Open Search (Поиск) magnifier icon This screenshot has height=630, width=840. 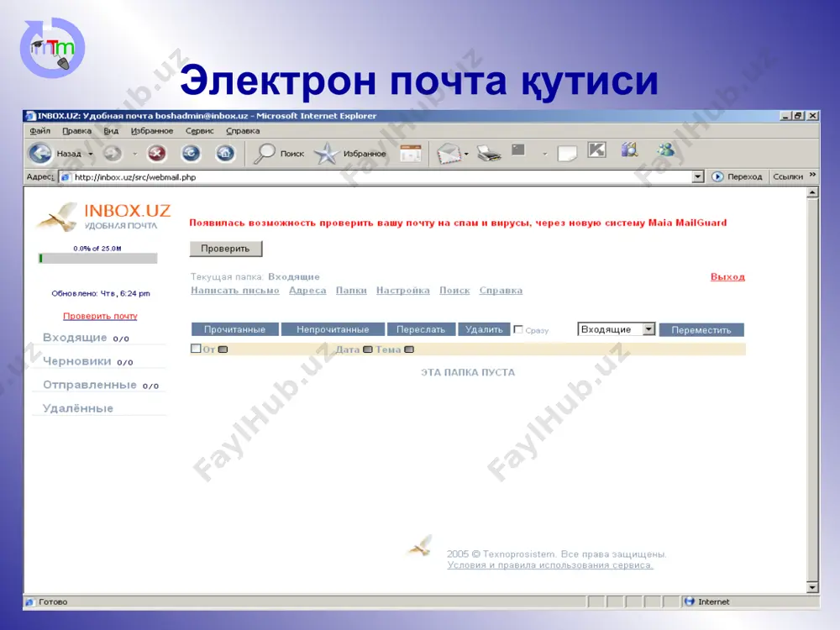coord(264,154)
